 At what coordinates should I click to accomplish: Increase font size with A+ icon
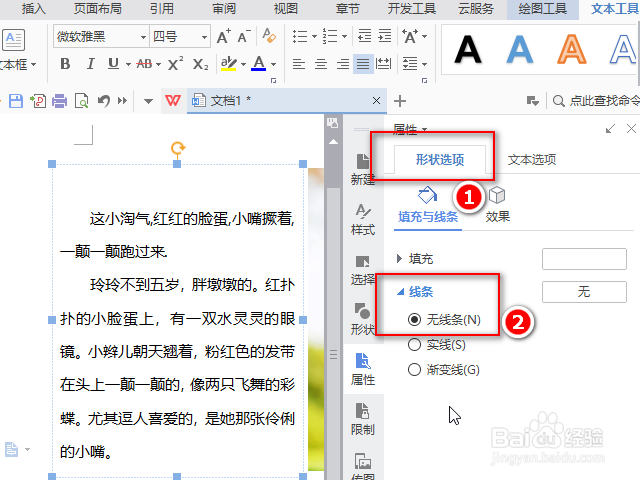click(x=223, y=36)
